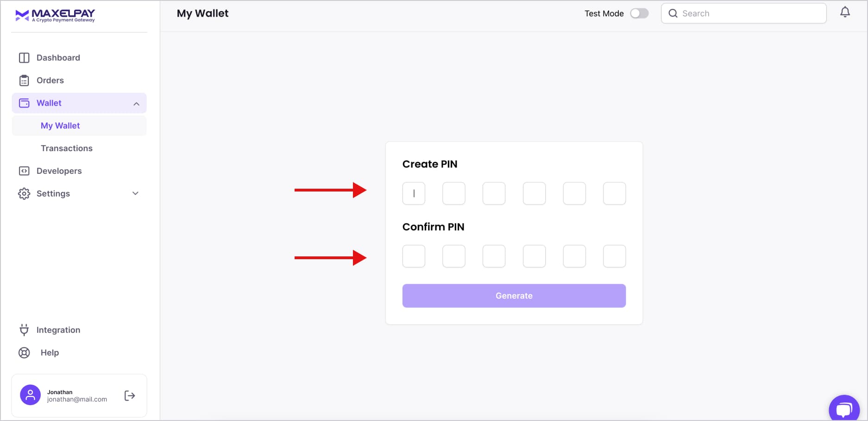Viewport: 868px width, 421px height.
Task: Go to the Transactions page
Action: [x=67, y=148]
